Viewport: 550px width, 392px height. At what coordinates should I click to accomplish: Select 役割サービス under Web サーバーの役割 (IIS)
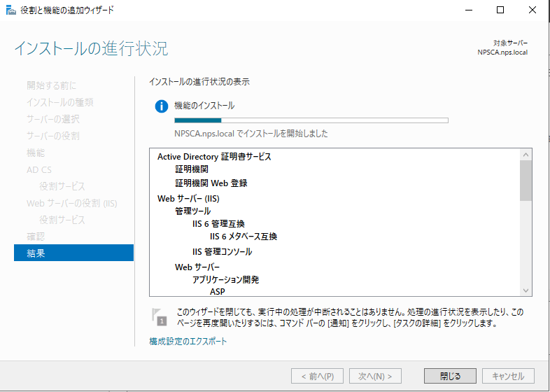pos(62,220)
